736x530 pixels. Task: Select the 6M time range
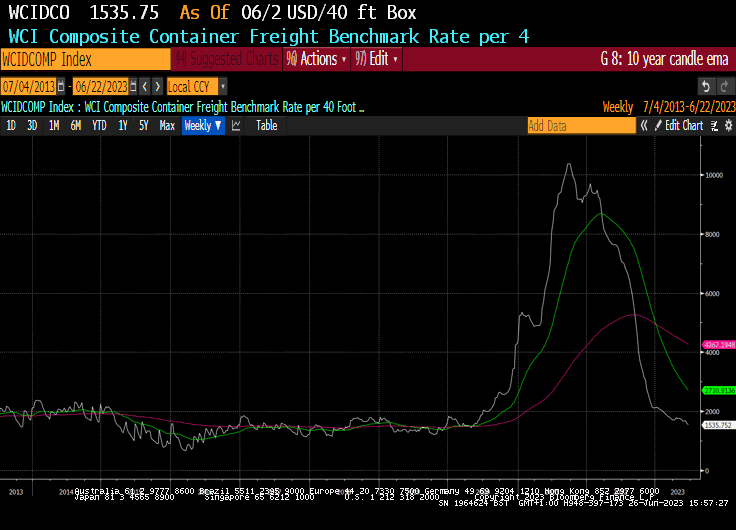76,125
